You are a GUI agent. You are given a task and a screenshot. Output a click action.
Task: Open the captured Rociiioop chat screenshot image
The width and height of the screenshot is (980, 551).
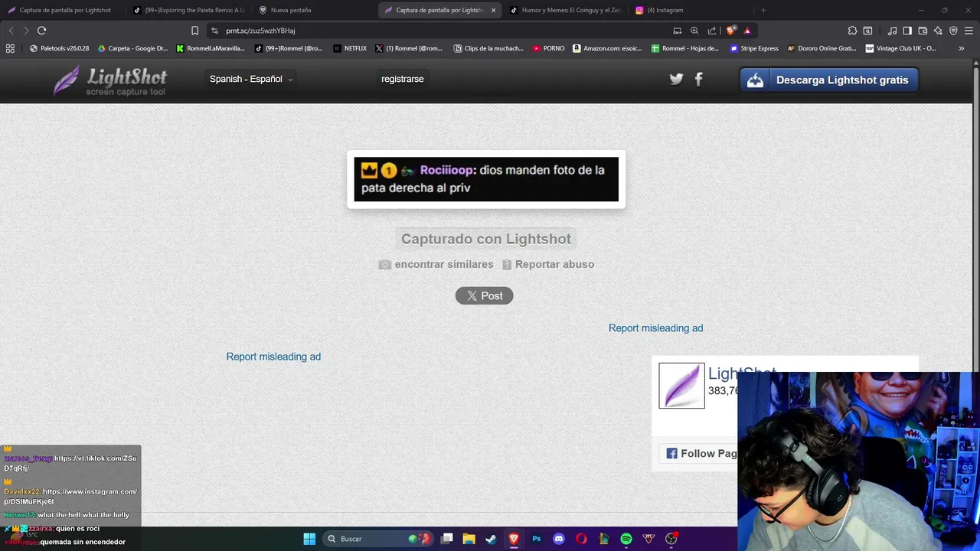[486, 179]
